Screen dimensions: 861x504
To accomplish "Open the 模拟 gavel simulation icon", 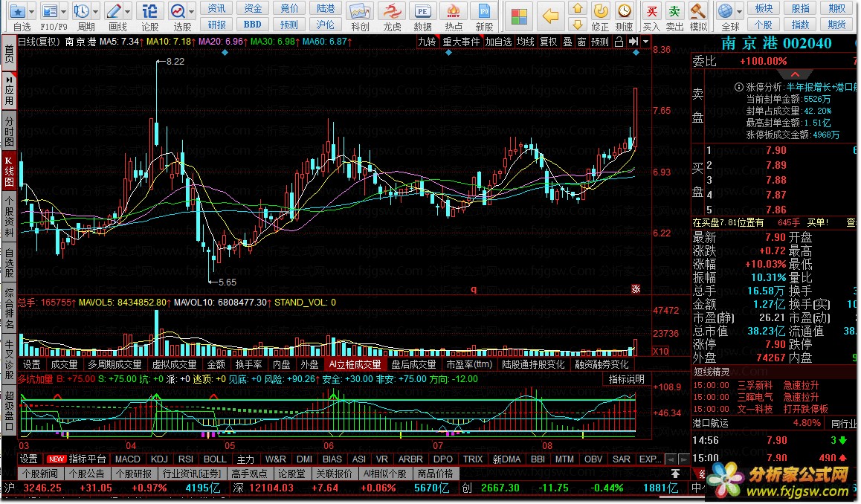I will tap(698, 12).
